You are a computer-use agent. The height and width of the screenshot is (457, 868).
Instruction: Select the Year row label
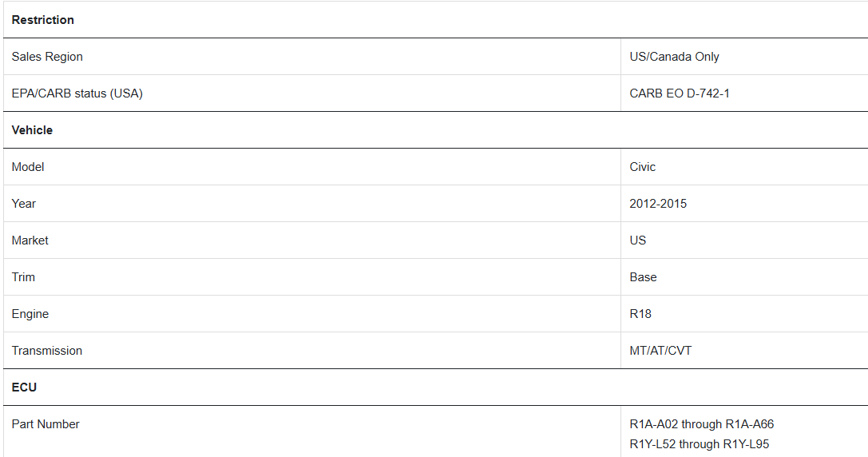(x=23, y=203)
